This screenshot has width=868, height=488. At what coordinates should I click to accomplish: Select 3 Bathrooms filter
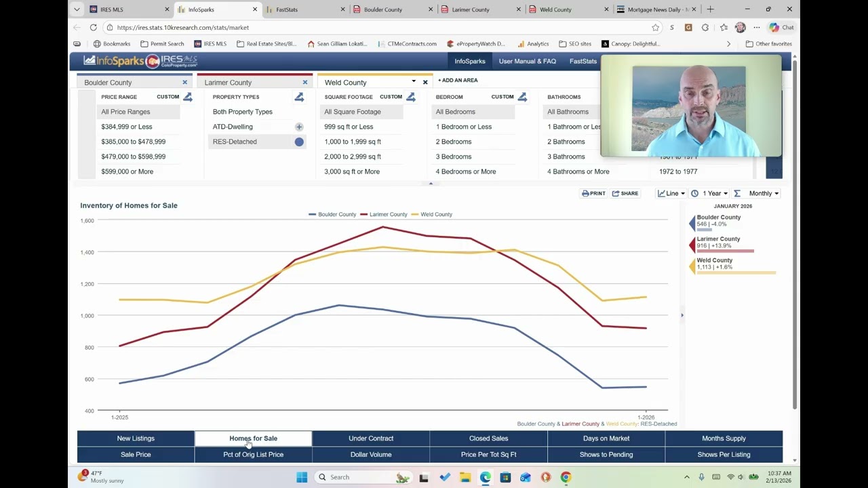pos(566,157)
